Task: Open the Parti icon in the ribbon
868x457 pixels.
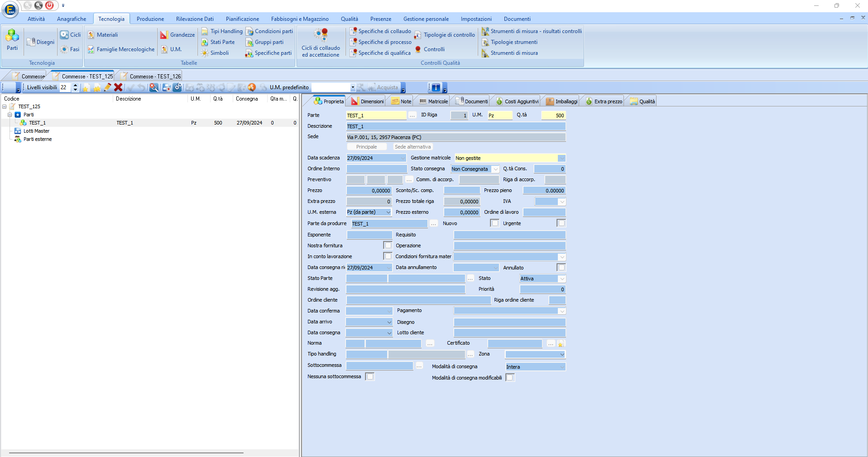Action: point(12,39)
